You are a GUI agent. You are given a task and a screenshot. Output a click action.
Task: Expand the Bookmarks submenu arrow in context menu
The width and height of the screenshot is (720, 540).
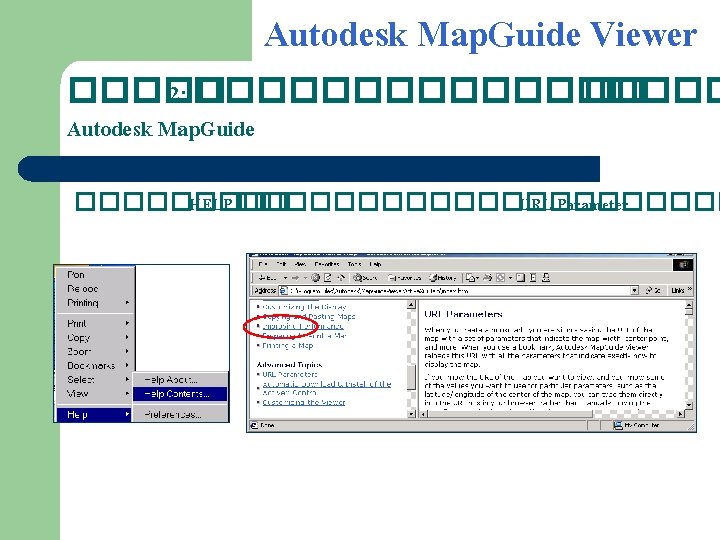pyautogui.click(x=127, y=365)
